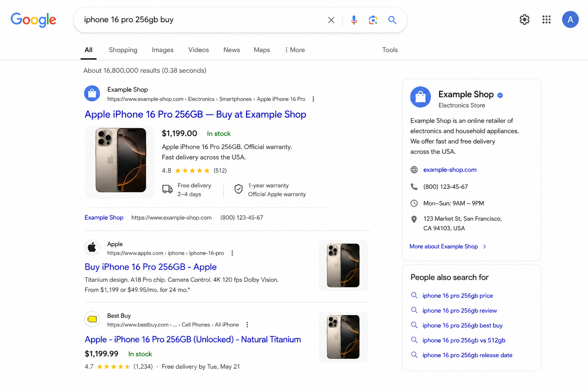Open the Google apps grid
588x392 pixels.
tap(547, 20)
